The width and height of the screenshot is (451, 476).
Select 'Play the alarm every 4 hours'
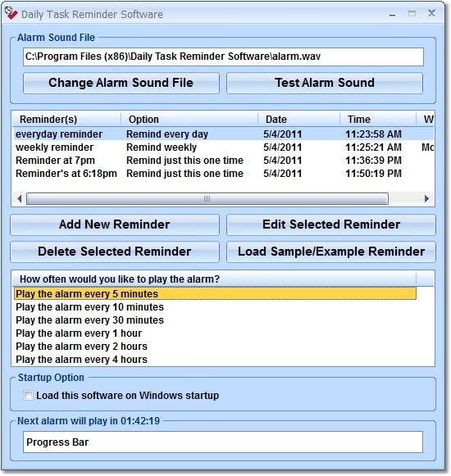tap(215, 360)
